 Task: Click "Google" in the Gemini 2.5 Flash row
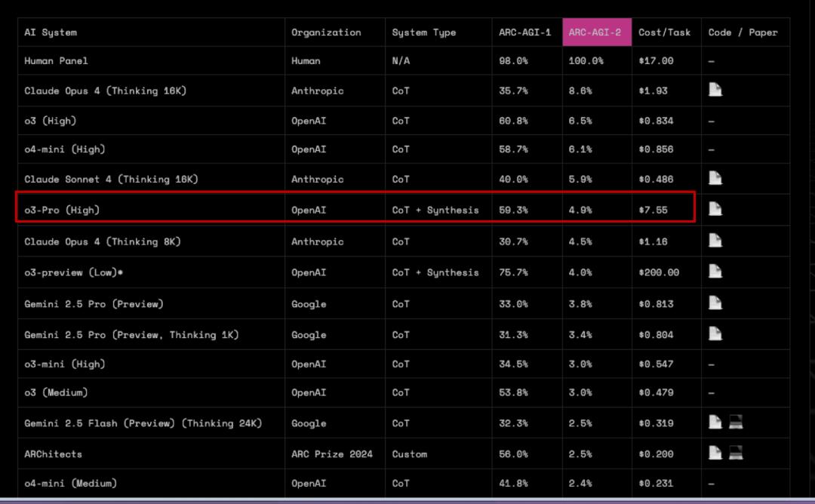click(x=309, y=423)
